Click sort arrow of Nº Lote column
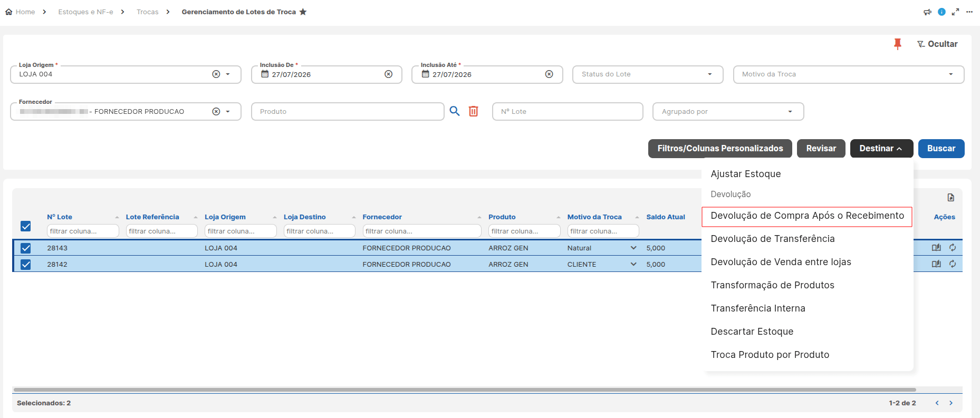Viewport: 980px width, 418px height. pyautogui.click(x=117, y=217)
